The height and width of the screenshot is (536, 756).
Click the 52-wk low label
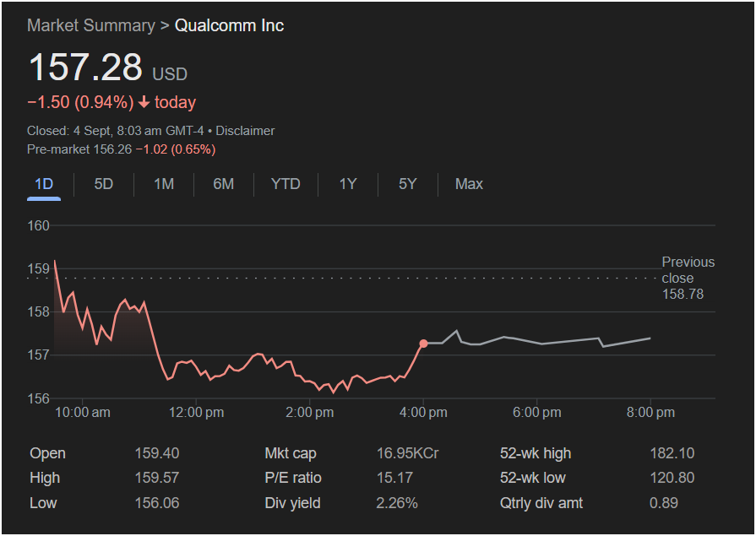[533, 478]
